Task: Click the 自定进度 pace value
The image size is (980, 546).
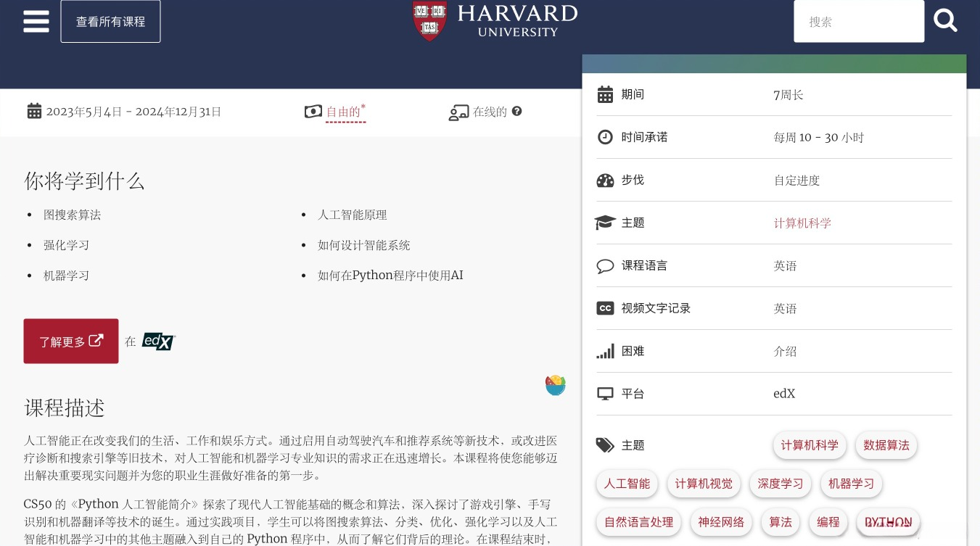Action: click(797, 181)
